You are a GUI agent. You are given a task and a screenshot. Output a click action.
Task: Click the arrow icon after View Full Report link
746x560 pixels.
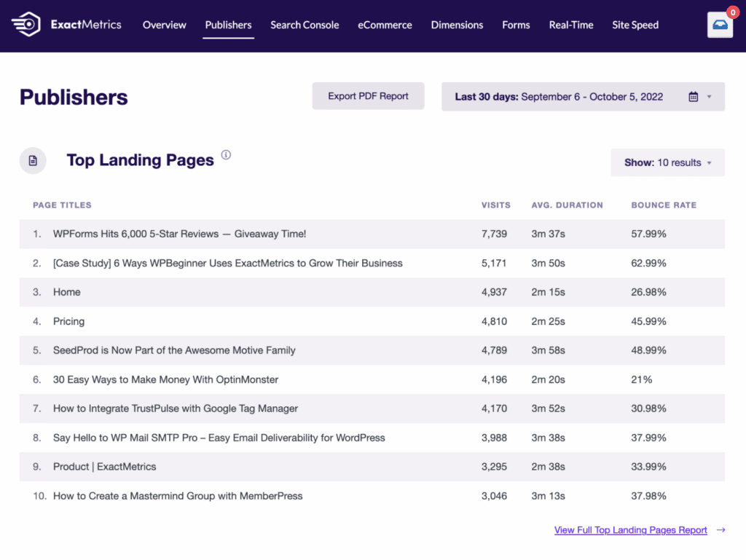[x=721, y=529]
